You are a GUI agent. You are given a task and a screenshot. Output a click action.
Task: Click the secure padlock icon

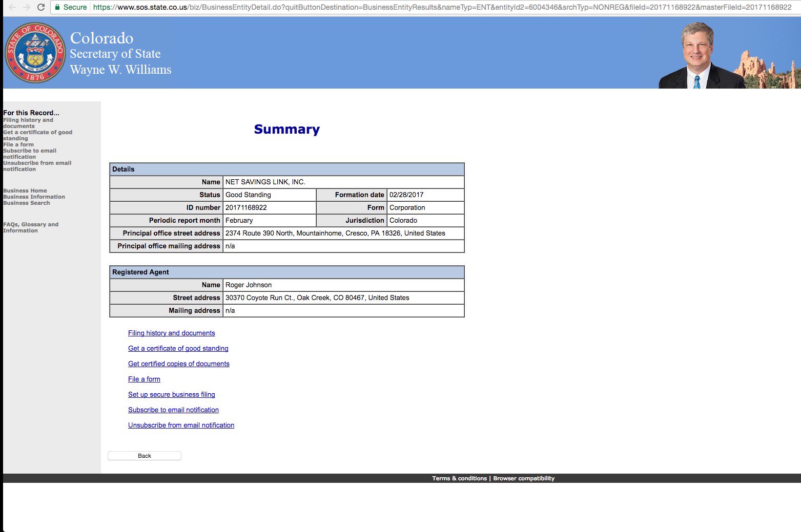point(57,7)
